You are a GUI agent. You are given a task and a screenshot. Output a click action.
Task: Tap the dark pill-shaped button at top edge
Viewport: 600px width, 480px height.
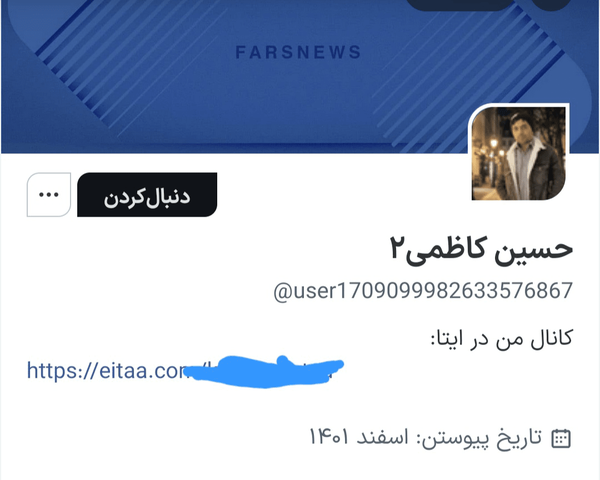[x=459, y=4]
